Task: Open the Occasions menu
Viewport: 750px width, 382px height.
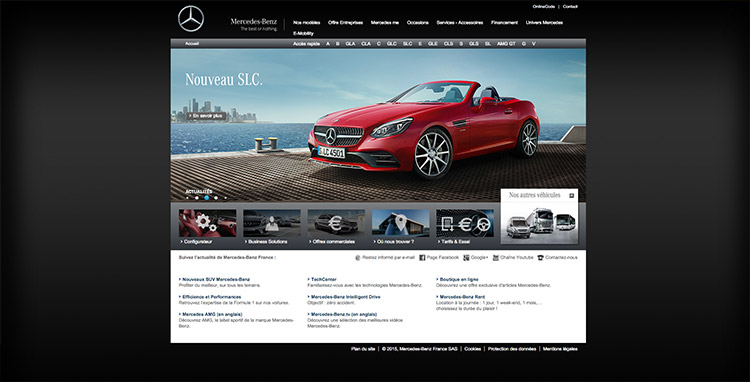Action: tap(418, 22)
